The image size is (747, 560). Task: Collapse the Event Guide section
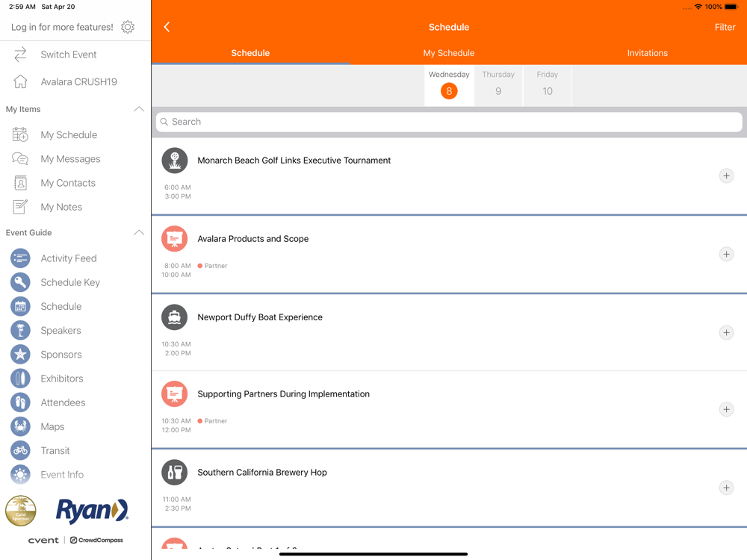coord(139,232)
